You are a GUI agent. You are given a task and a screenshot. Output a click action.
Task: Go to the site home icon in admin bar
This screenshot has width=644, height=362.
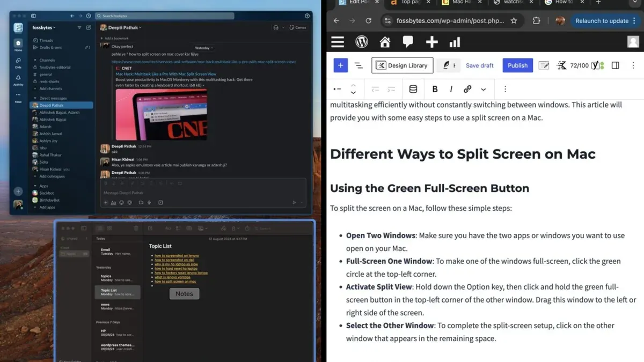385,42
